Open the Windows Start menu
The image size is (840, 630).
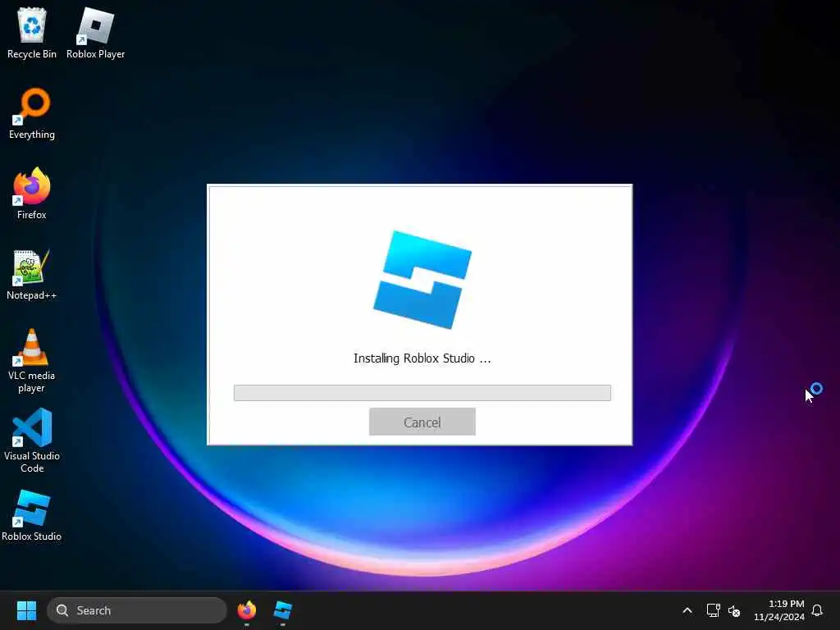tap(26, 610)
